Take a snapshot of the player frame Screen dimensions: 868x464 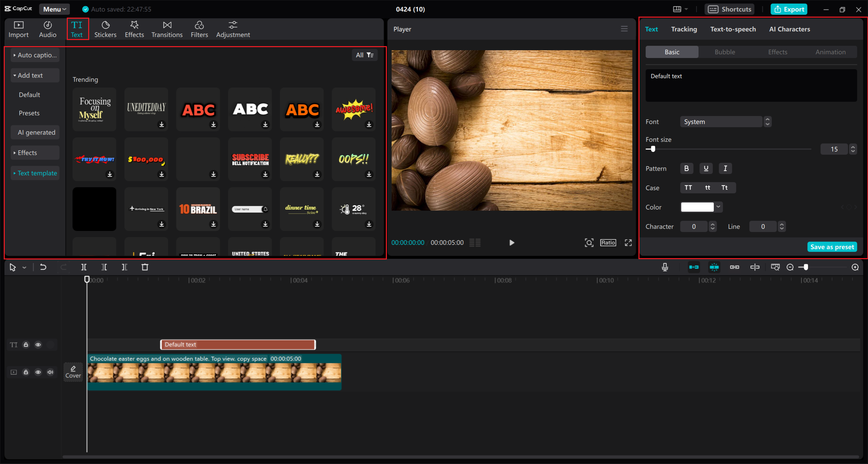tap(589, 243)
